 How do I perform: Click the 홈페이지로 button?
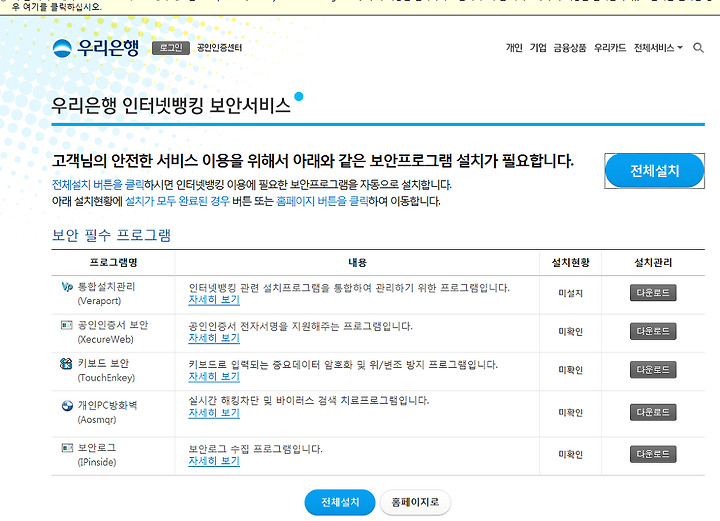point(415,502)
